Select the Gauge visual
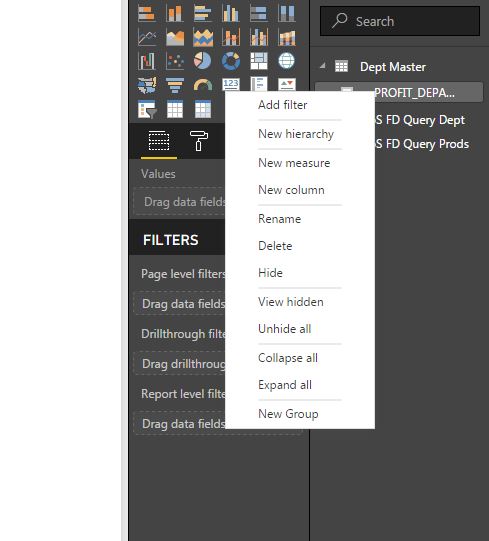 (x=203, y=85)
